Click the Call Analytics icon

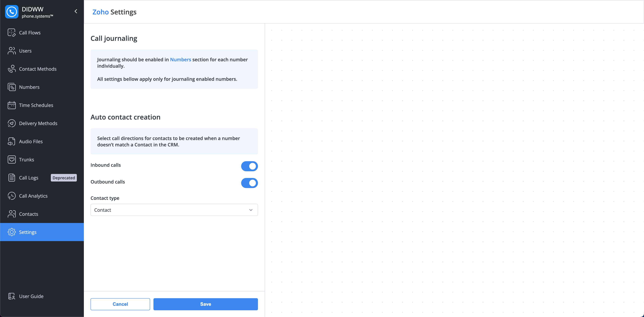tap(12, 196)
